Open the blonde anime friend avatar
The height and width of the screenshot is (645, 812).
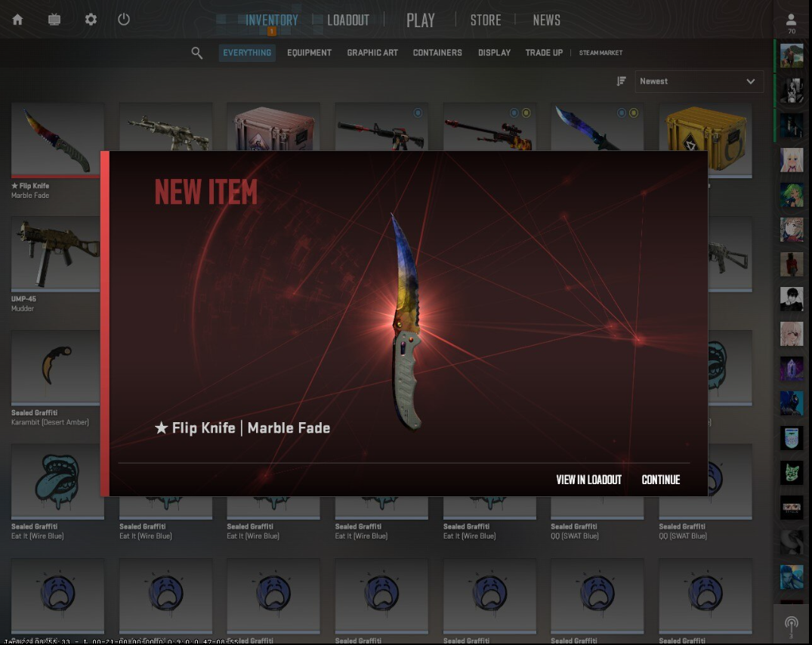pos(792,160)
